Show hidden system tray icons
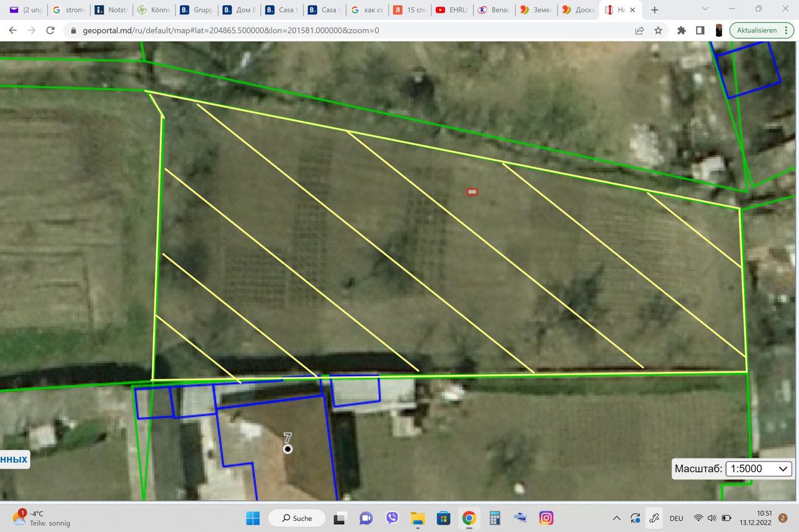The image size is (799, 532). [x=617, y=518]
